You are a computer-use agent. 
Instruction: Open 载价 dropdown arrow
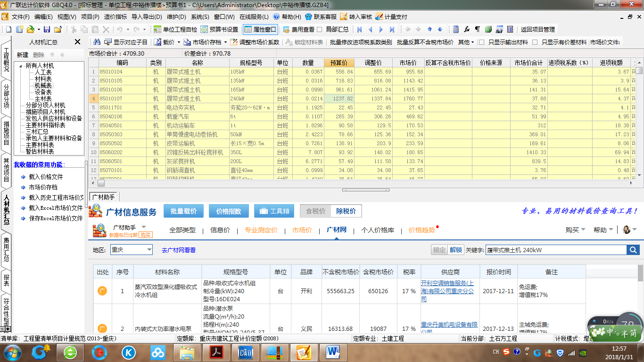coord(179,42)
